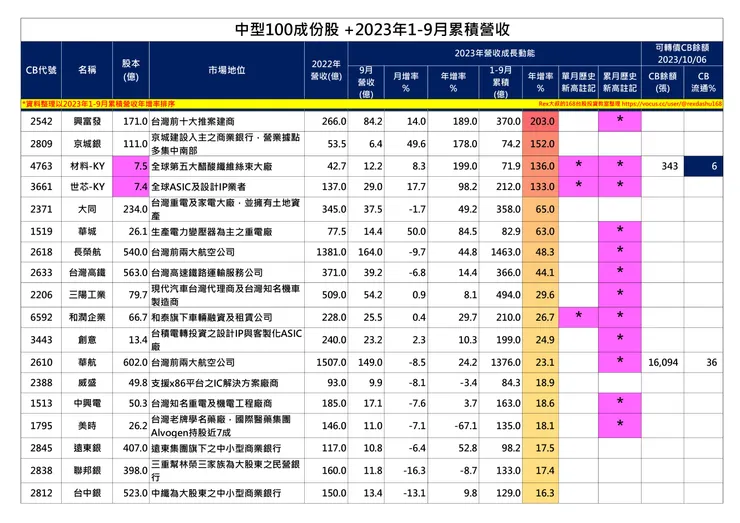740x523 pixels.
Task: Select stock code 2371
Action: coord(41,209)
